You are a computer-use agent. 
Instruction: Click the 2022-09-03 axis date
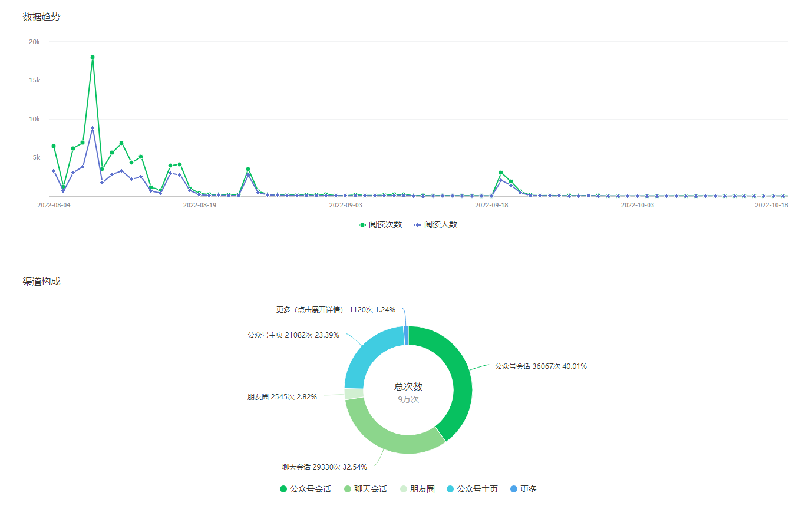346,205
